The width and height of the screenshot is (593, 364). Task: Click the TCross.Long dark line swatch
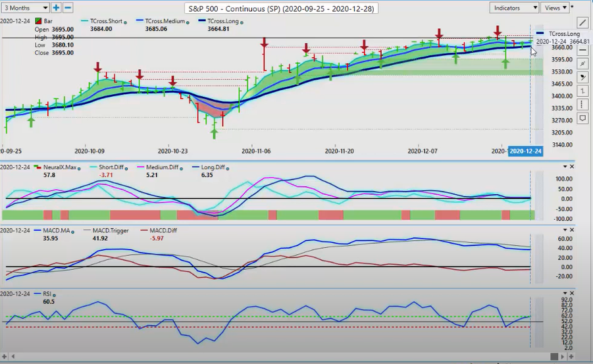[x=202, y=21]
